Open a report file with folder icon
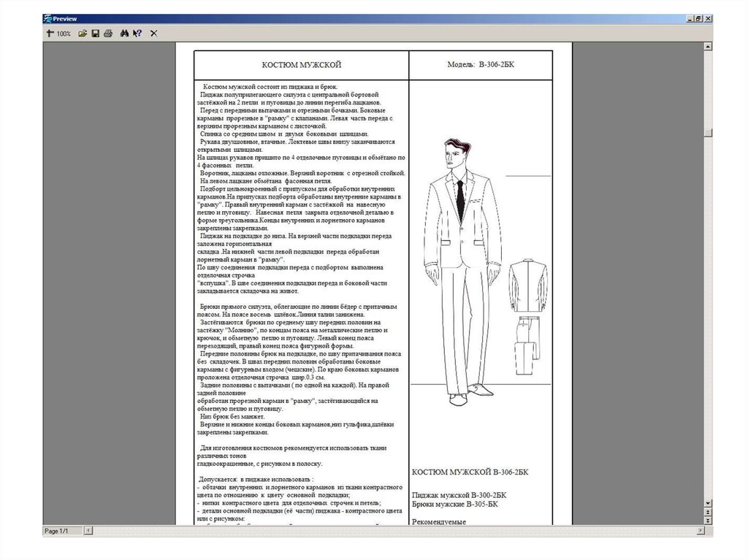The height and width of the screenshot is (560, 748). pyautogui.click(x=83, y=34)
